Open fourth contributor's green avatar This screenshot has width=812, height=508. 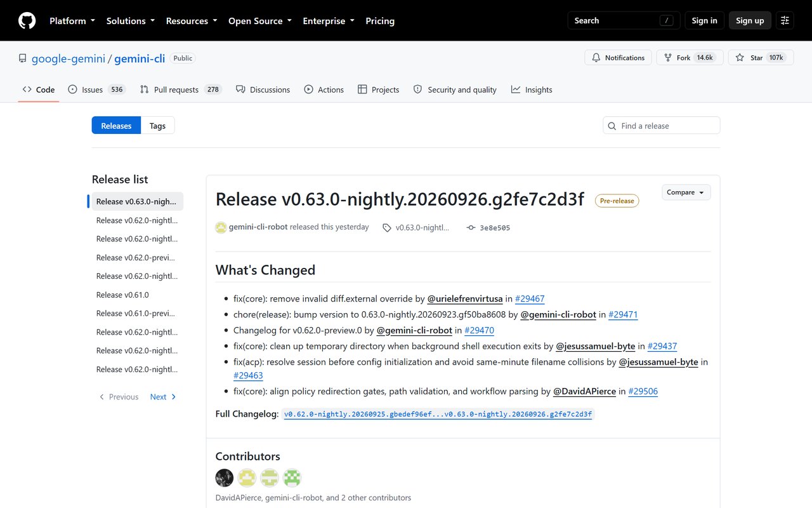point(292,478)
